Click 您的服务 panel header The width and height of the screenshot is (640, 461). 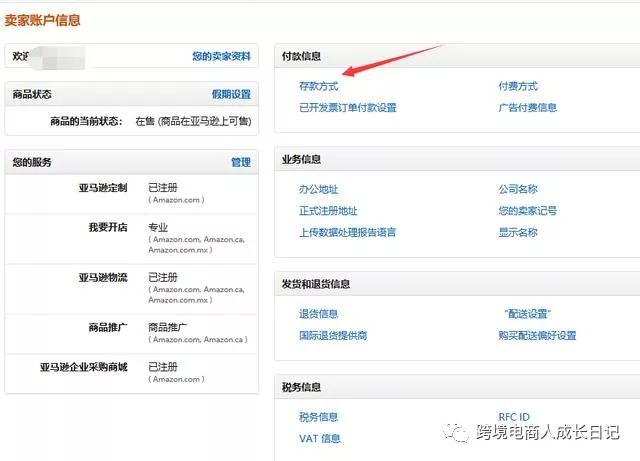[32, 162]
